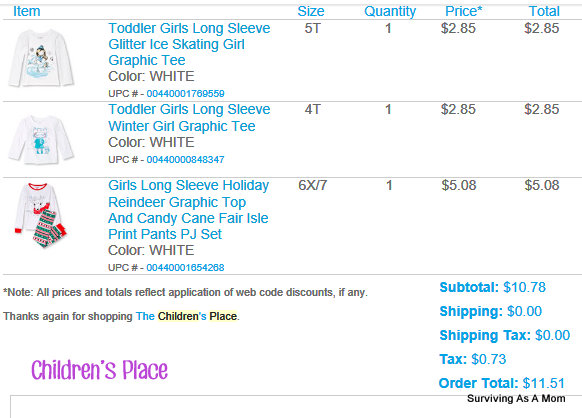Open Toddler Girls Glitter Ice Skating Tee link
Image resolution: width=582 pixels, height=418 pixels.
(x=189, y=44)
